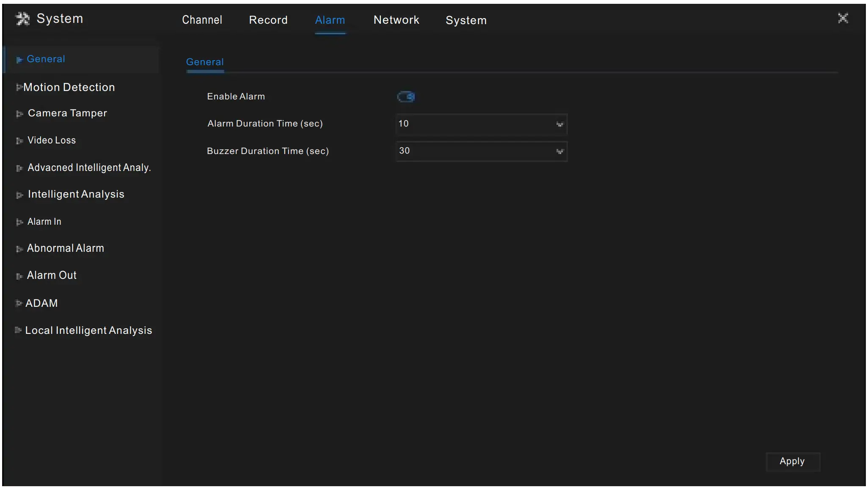Open the Network tab
Viewport: 868px width, 490px height.
click(x=396, y=20)
